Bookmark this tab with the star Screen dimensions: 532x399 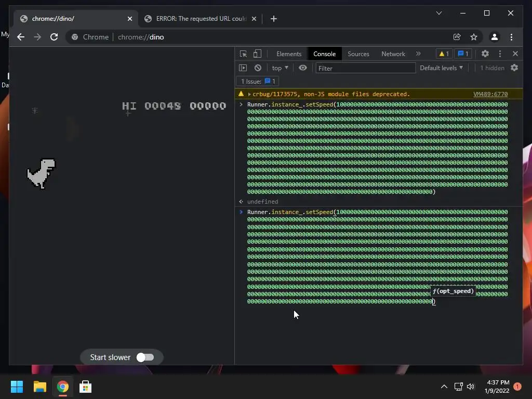point(474,37)
